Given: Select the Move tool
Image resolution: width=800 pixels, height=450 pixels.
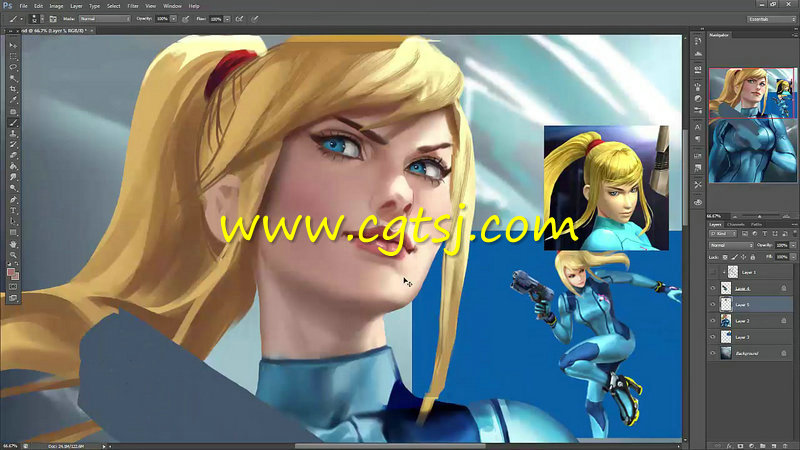Looking at the screenshot, I should [x=13, y=45].
